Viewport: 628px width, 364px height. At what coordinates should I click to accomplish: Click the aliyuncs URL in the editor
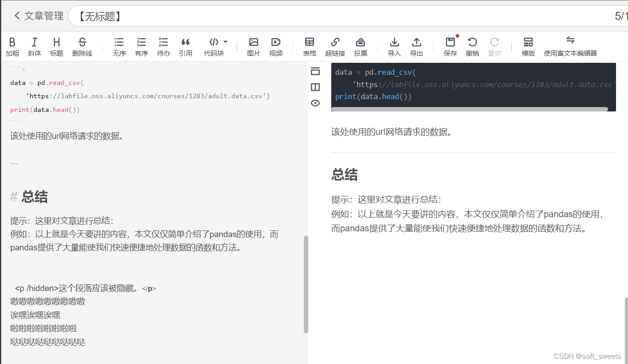[148, 96]
